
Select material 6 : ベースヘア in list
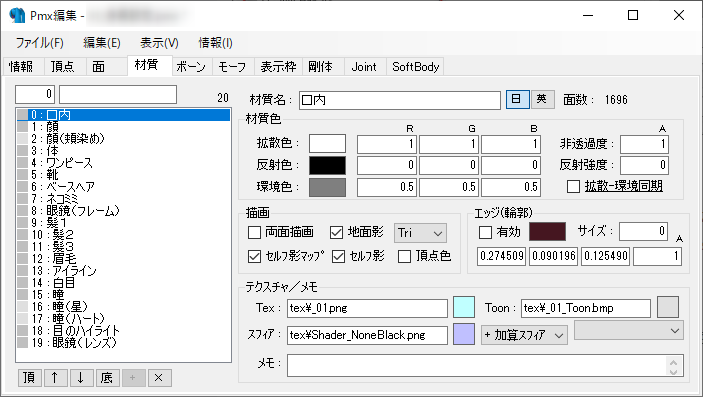click(x=123, y=187)
